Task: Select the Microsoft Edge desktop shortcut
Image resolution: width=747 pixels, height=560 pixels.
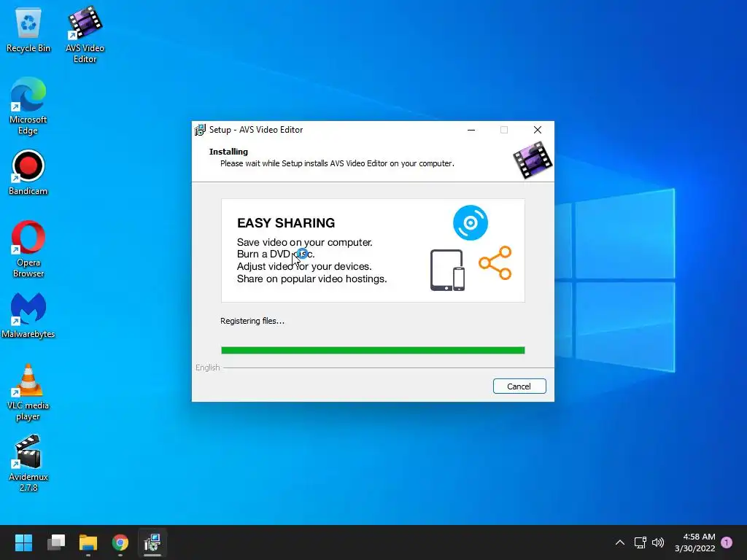Action: pos(28,106)
